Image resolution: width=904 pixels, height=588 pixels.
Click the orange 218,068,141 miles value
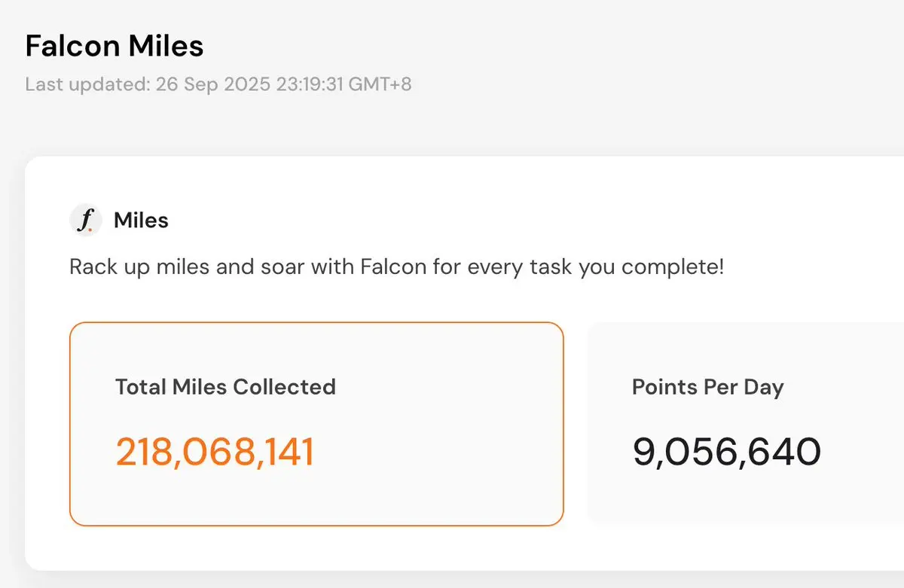[x=215, y=452]
